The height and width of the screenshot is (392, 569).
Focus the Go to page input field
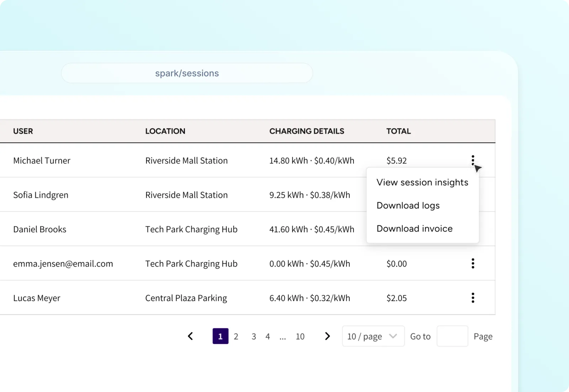pos(452,336)
